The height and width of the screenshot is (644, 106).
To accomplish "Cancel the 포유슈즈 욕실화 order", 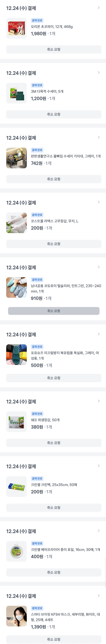I will 54,378.
